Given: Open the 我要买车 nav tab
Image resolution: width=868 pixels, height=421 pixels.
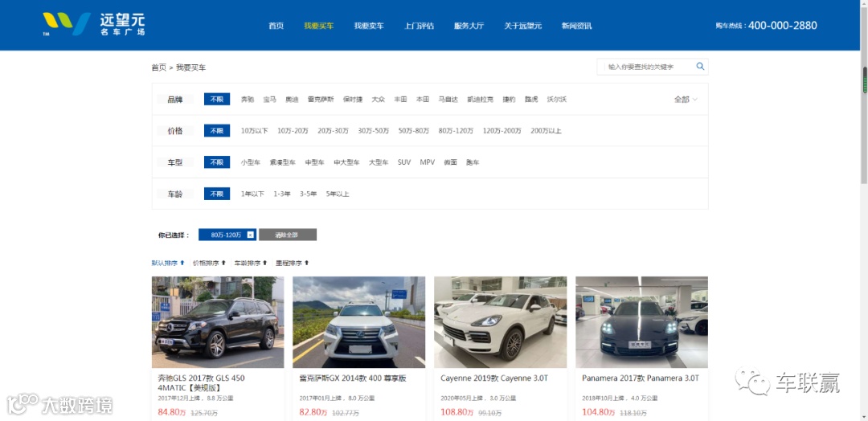Looking at the screenshot, I should 319,26.
